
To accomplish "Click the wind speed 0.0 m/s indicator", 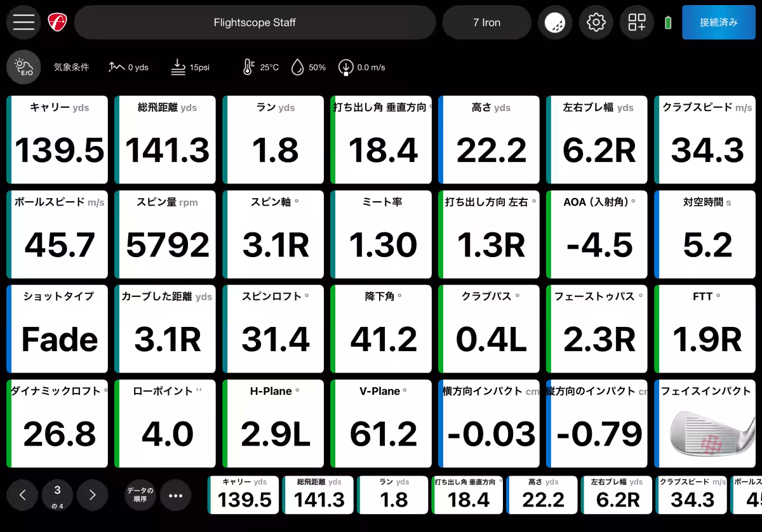I will [362, 67].
